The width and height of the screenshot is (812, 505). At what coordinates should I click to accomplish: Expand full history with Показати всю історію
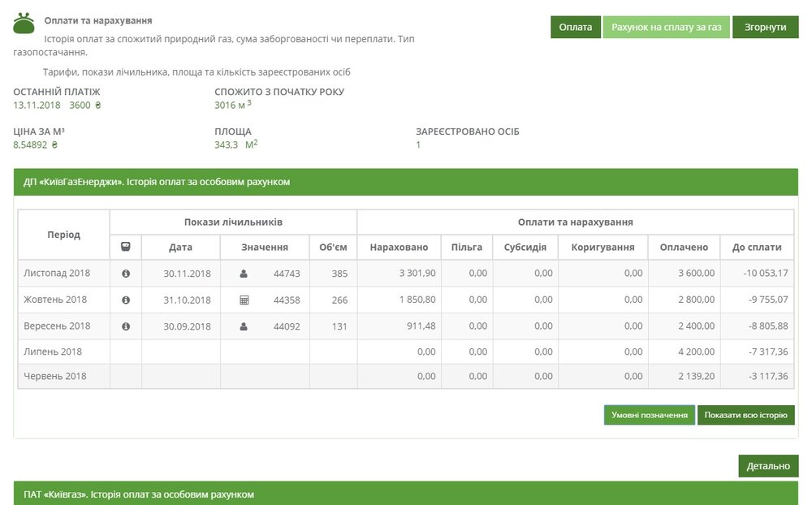745,415
